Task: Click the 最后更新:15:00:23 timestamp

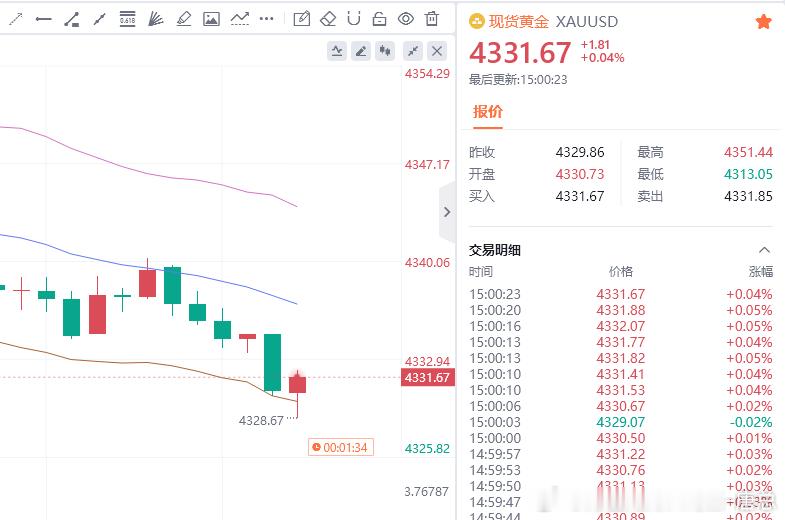Action: [x=518, y=80]
